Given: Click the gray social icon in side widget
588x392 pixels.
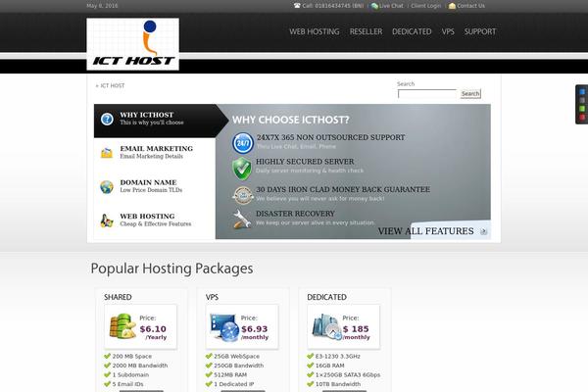Looking at the screenshot, I should pyautogui.click(x=582, y=100).
